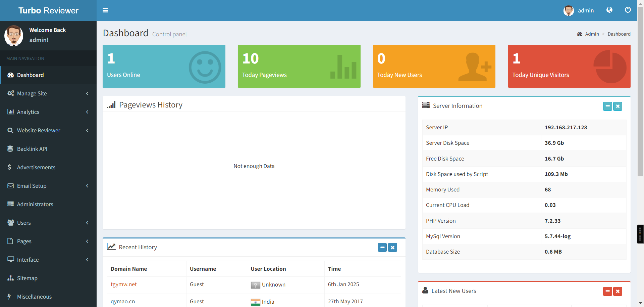Screen dimensions: 644x307
Task: Minimize the Recent History panel
Action: point(382,248)
